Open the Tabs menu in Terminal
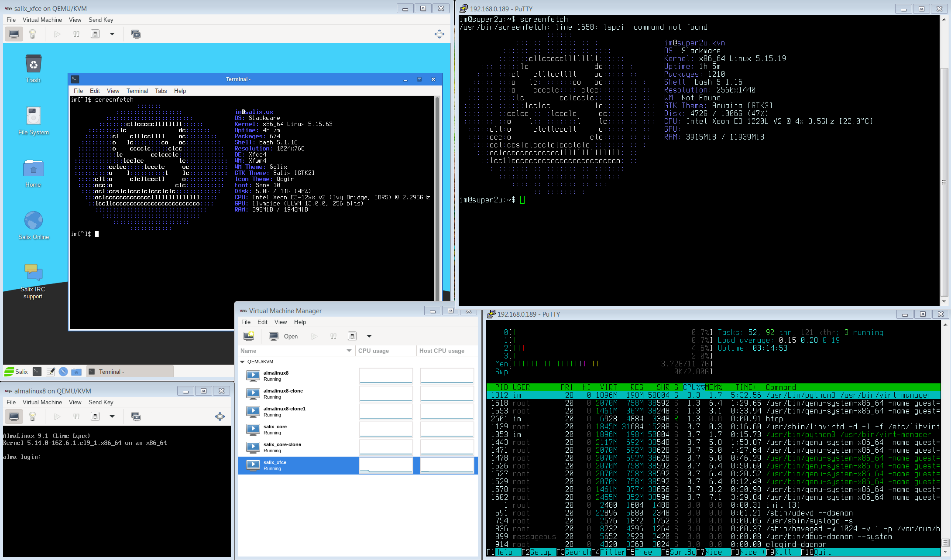951x560 pixels. 161,91
